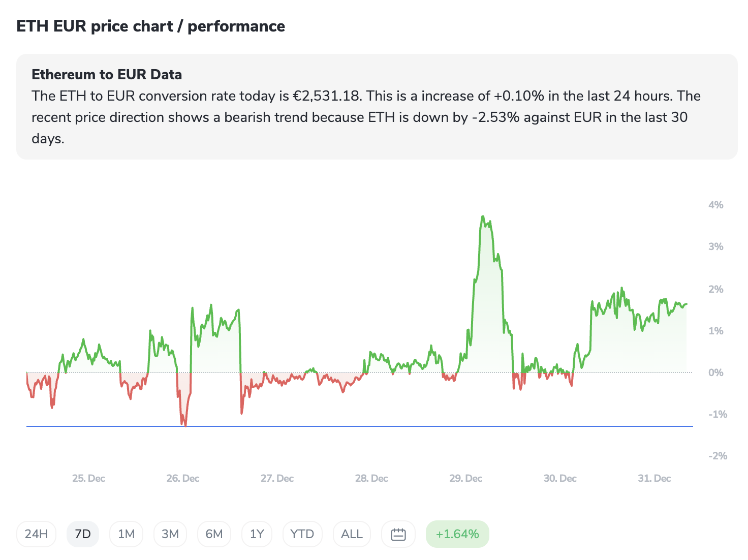Click the 29 Dec price peak
748x560 pixels.
pyautogui.click(x=483, y=217)
